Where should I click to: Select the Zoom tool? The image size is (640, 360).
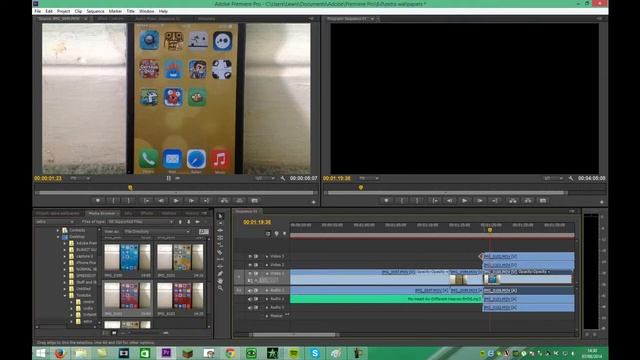click(x=220, y=289)
